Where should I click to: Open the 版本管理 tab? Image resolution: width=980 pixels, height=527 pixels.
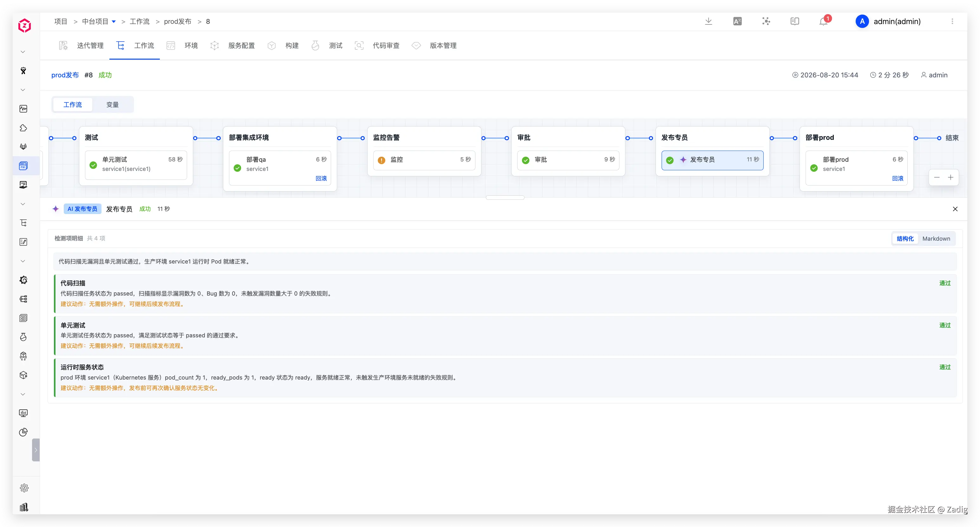(x=434, y=46)
